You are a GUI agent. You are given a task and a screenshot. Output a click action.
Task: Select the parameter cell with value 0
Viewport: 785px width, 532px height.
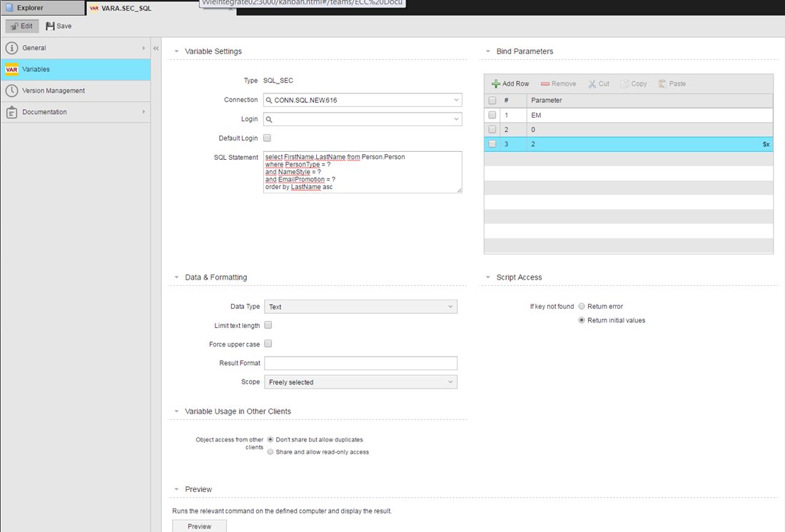click(650, 130)
